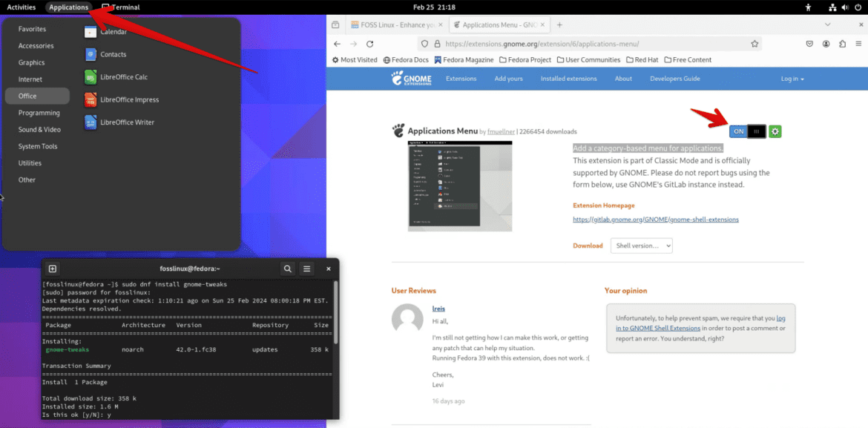Screen dimensions: 868x428
Task: Click the privacy shield in the address bar
Action: (424, 43)
